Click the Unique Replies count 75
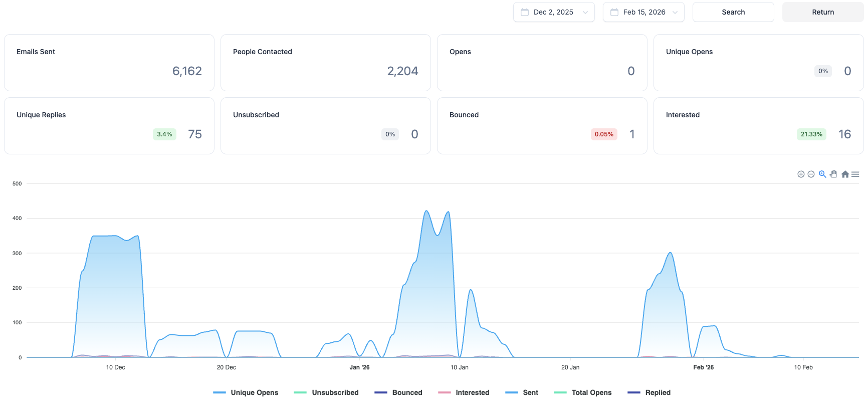 (x=195, y=134)
